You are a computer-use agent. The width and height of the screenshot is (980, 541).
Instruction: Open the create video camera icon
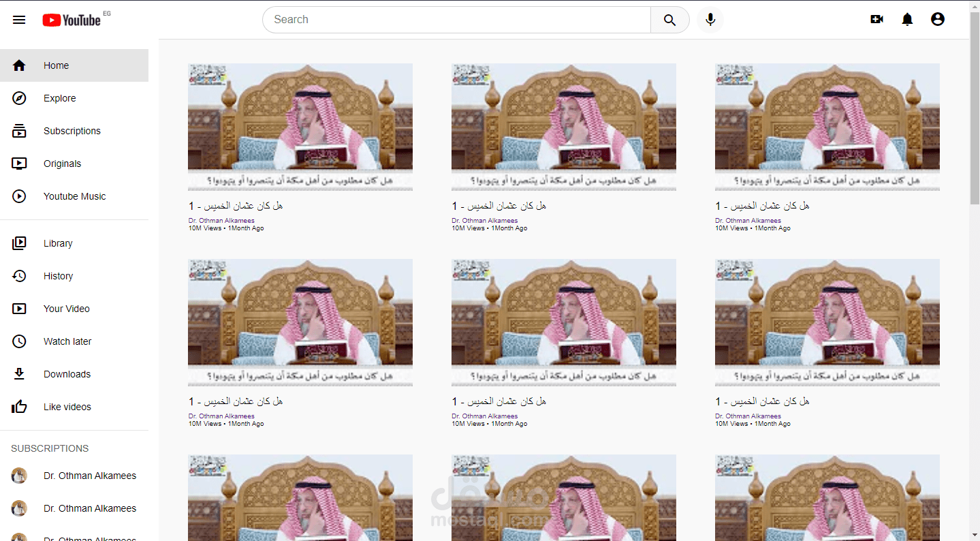(877, 20)
